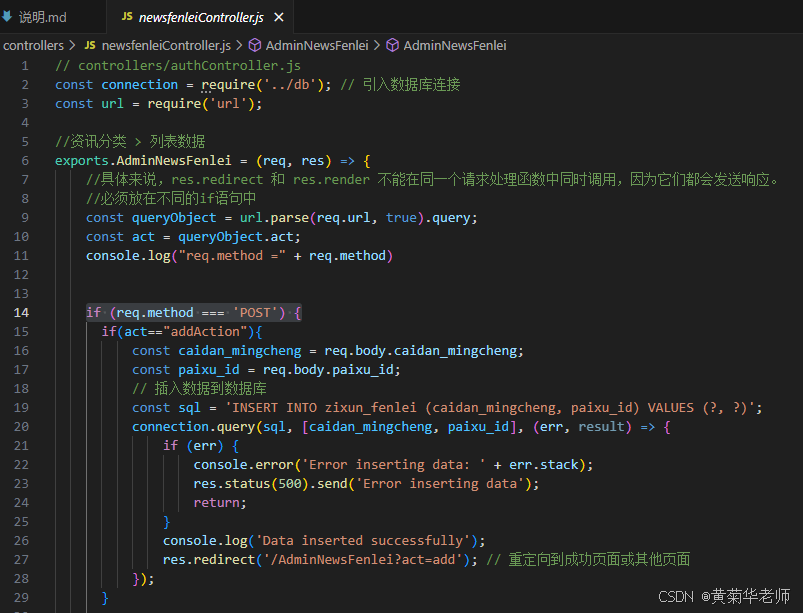Click the 'connection' variable on line 2

tap(139, 84)
